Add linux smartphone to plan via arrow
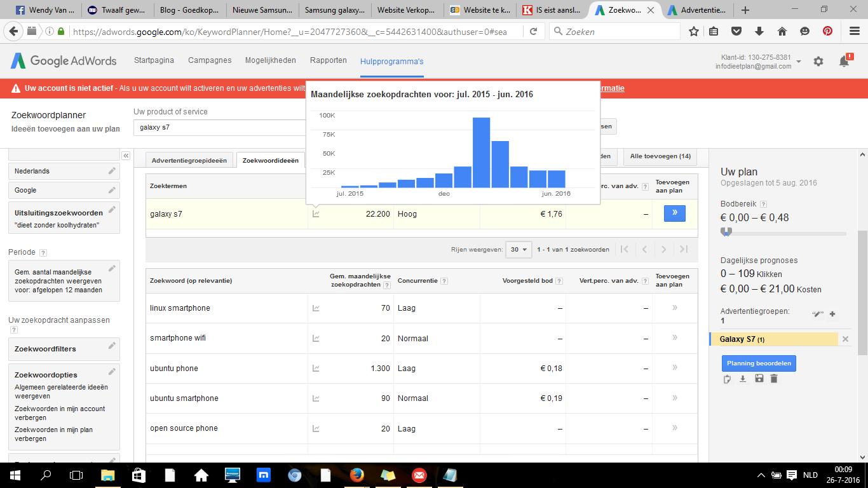 coord(674,308)
